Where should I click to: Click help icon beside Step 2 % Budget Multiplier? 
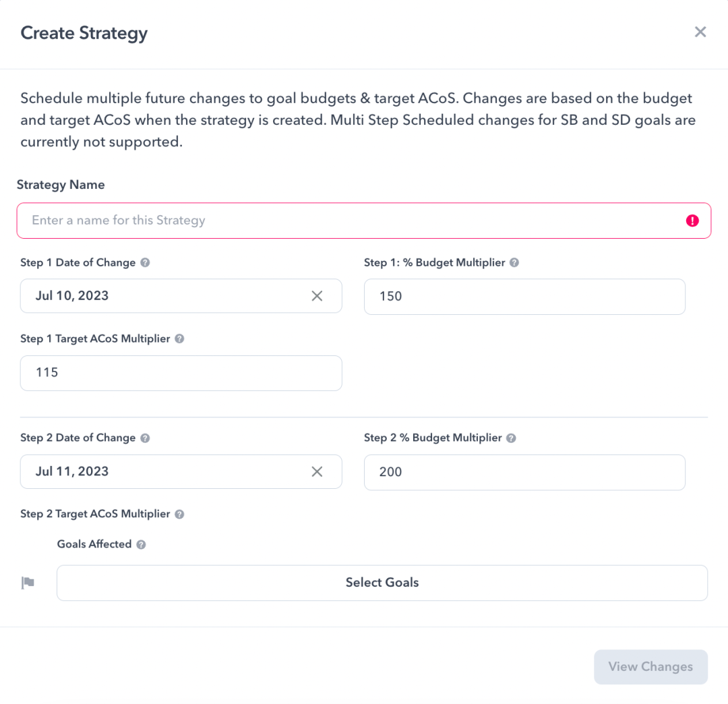[x=512, y=438]
